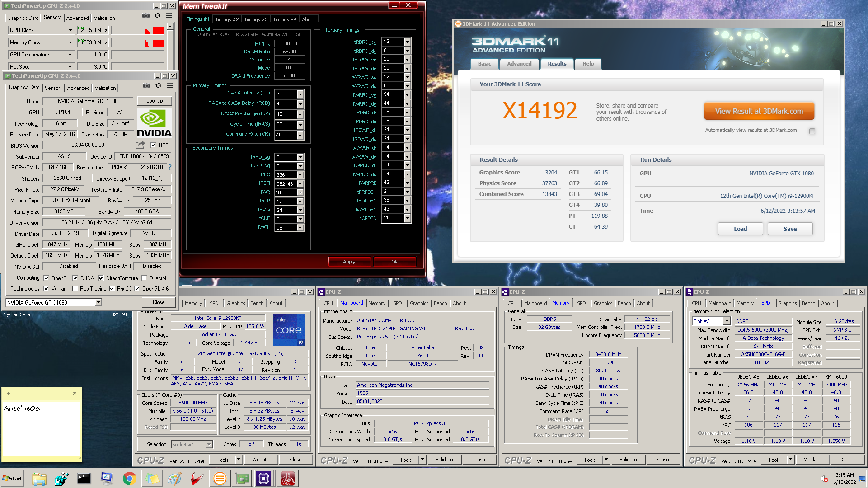Click the camera icon in the GPU-Z Graphics Card window
Image resolution: width=868 pixels, height=488 pixels.
[x=147, y=86]
